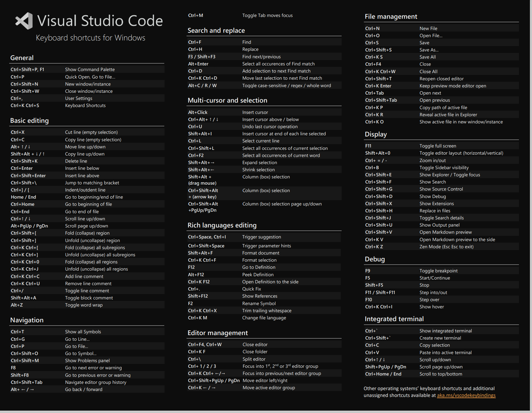This screenshot has width=532, height=413.
Task: Click 'Move line up/down' description
Action: [85, 147]
